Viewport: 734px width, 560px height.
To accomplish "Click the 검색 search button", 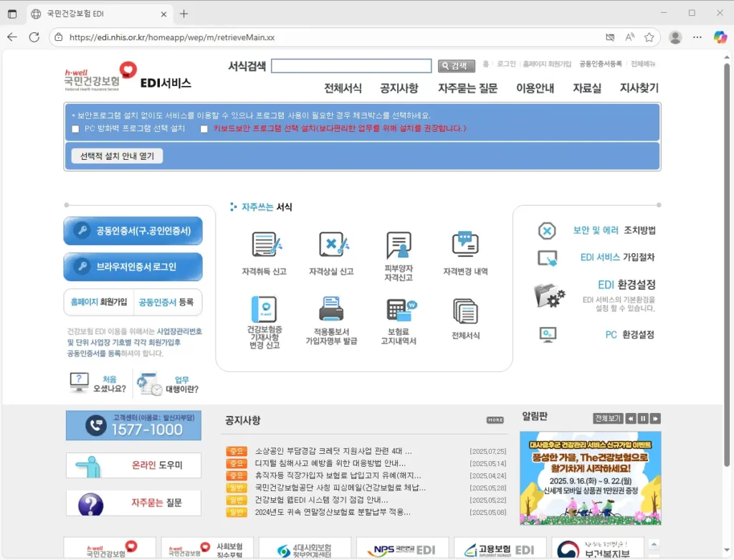I will coord(456,65).
